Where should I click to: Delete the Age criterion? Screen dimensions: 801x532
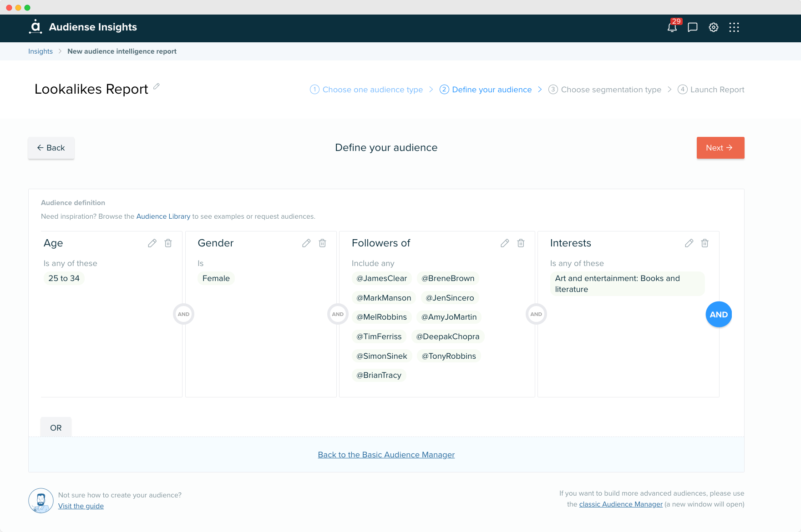(168, 243)
